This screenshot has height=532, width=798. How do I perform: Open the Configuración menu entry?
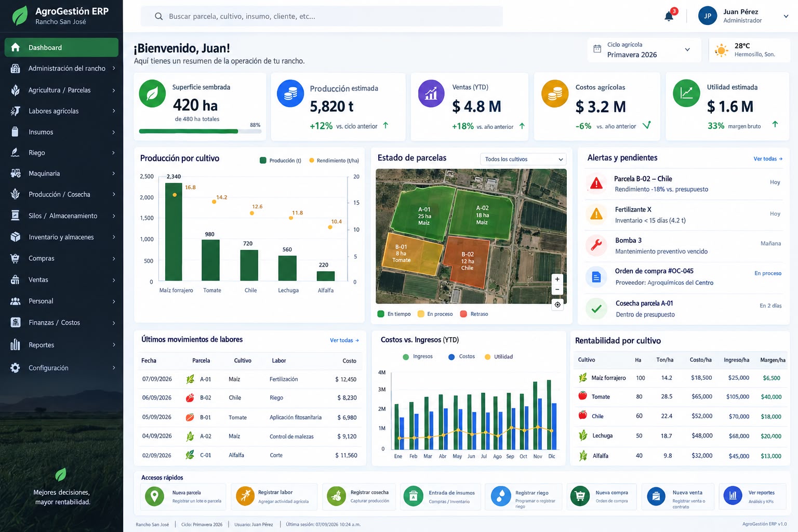pyautogui.click(x=61, y=368)
